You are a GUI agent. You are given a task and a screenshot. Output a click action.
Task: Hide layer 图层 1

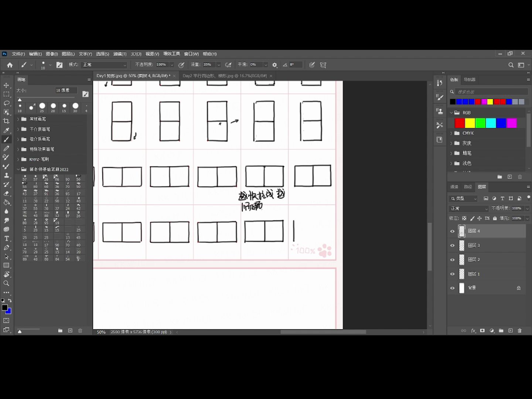452,274
